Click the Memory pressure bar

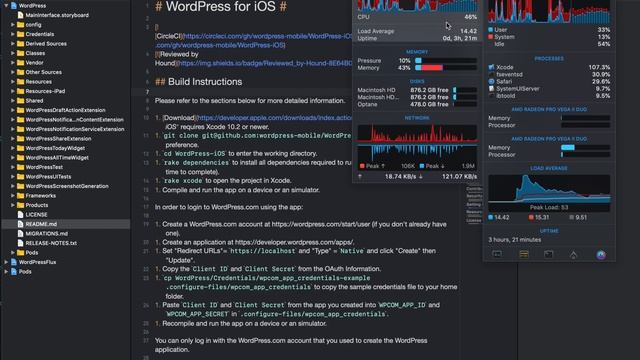tap(446, 60)
